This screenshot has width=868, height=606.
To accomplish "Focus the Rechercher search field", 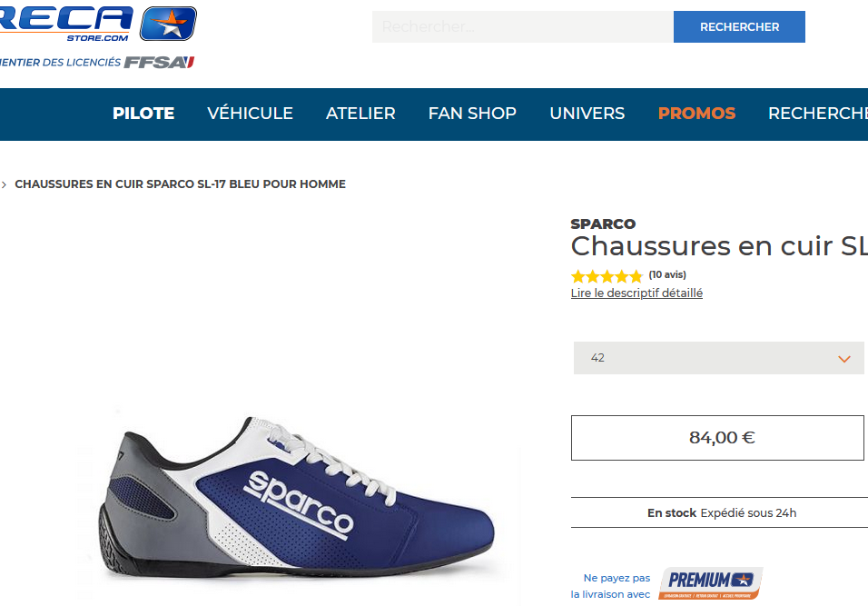I will [522, 27].
